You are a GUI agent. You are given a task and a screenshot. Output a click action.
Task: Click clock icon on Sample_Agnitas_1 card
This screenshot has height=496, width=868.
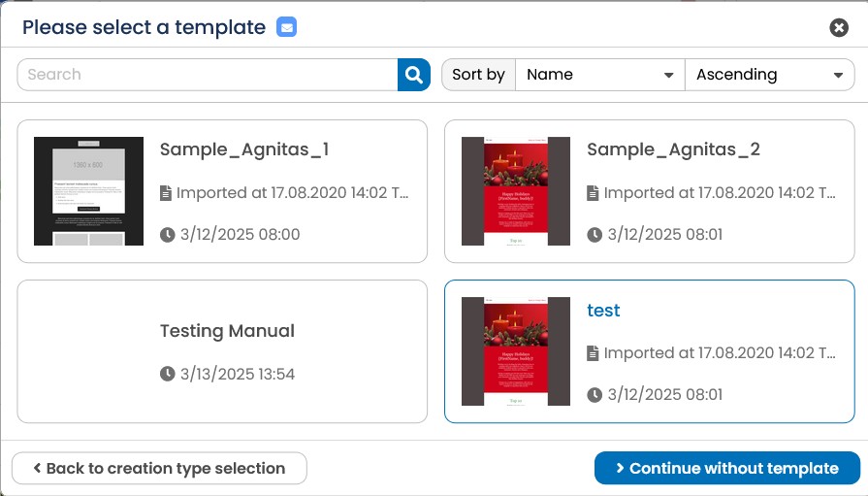[167, 235]
